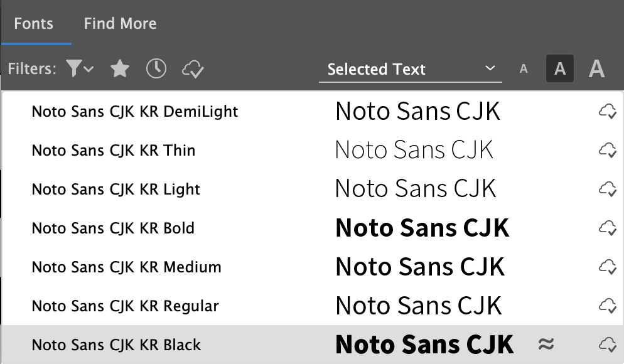Click the Regular sample preview text
This screenshot has width=624, height=364.
[x=419, y=306]
